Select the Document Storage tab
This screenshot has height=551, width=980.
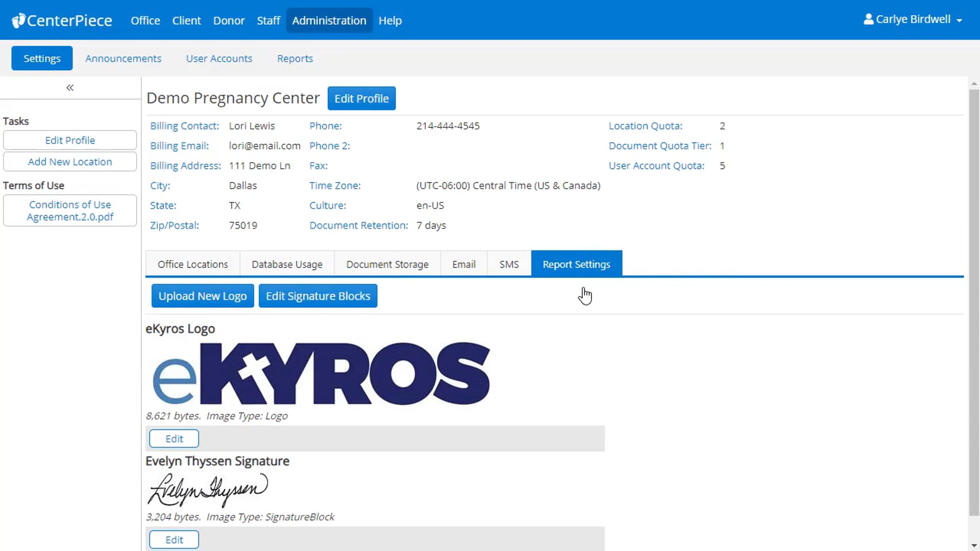(387, 264)
